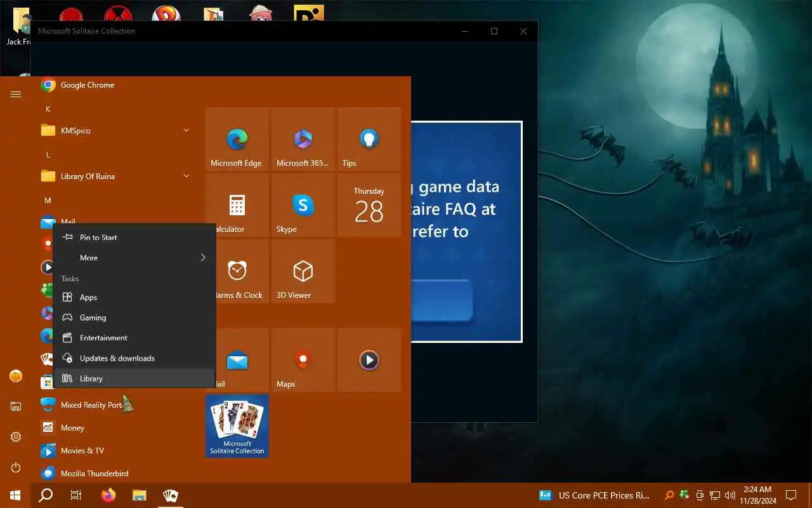
Task: Open Mixed Reality Portal in the app list
Action: (115, 404)
